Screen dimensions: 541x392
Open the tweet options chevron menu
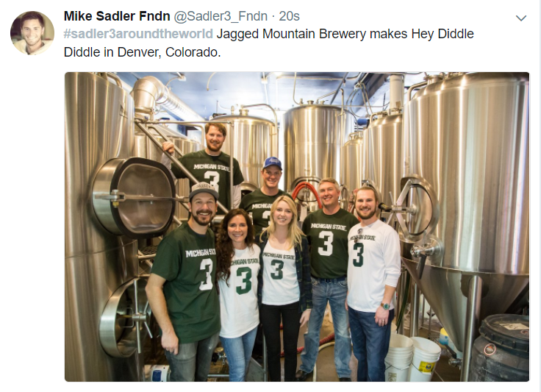click(520, 18)
